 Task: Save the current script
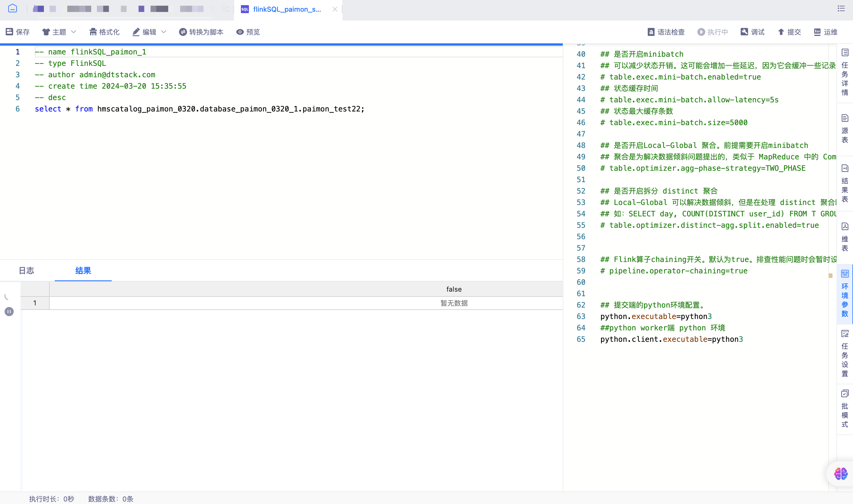click(18, 32)
